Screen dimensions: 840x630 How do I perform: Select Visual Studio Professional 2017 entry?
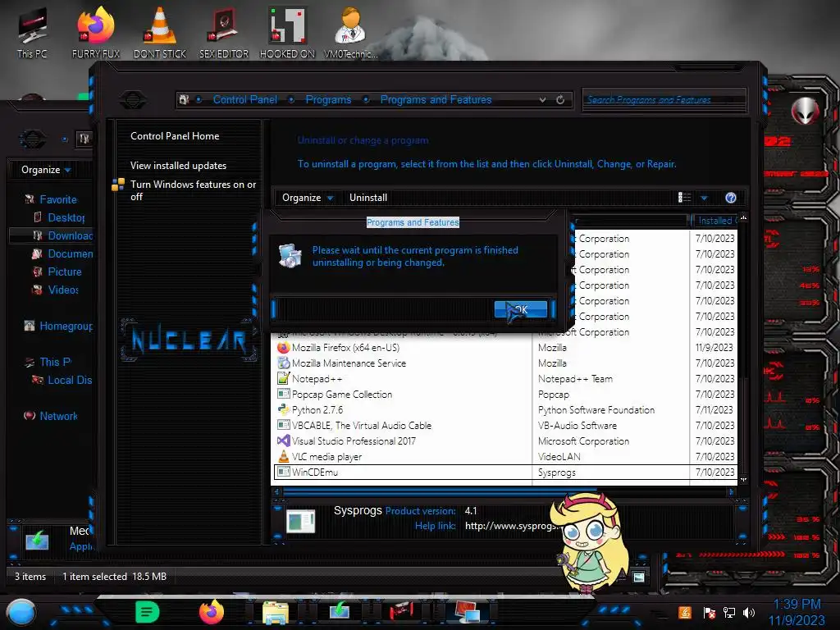tap(504, 441)
